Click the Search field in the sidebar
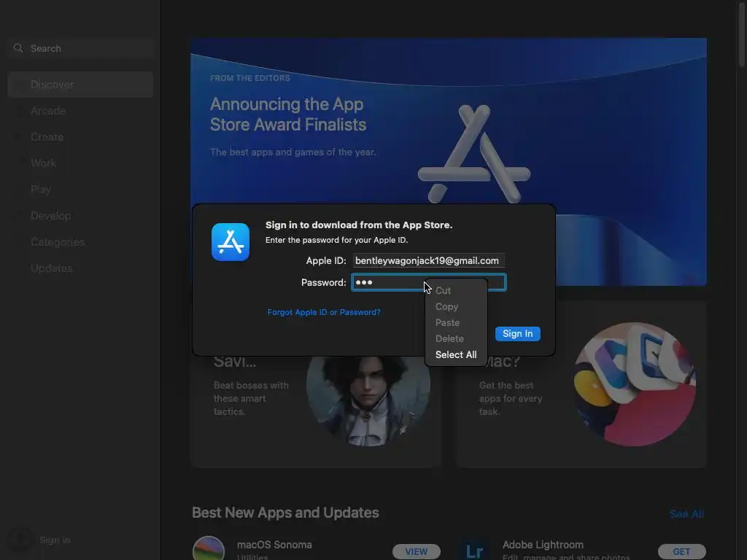The width and height of the screenshot is (747, 560). point(80,49)
